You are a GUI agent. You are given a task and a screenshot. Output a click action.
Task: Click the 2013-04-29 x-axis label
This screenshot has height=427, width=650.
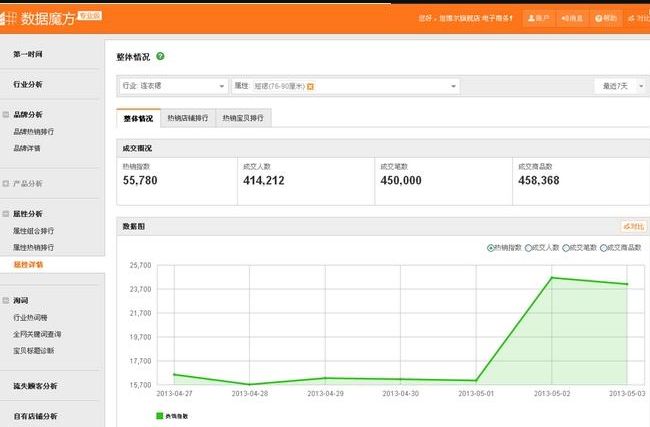tap(325, 393)
